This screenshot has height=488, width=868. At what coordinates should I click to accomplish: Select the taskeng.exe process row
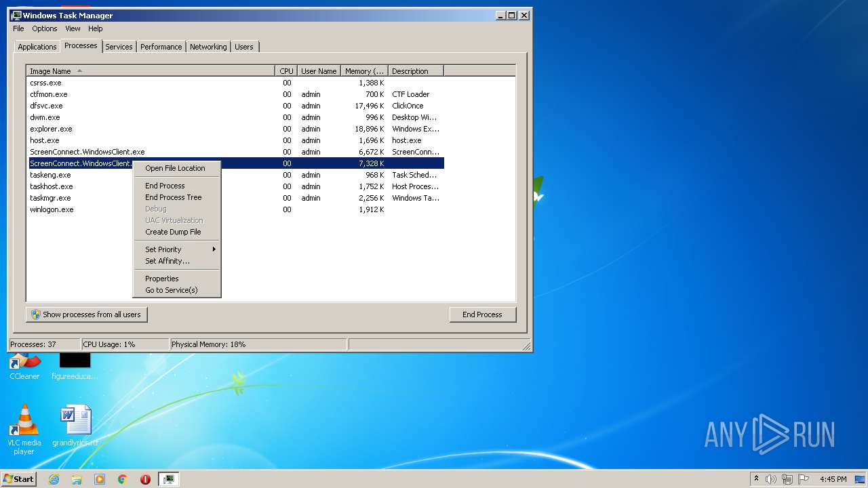235,175
